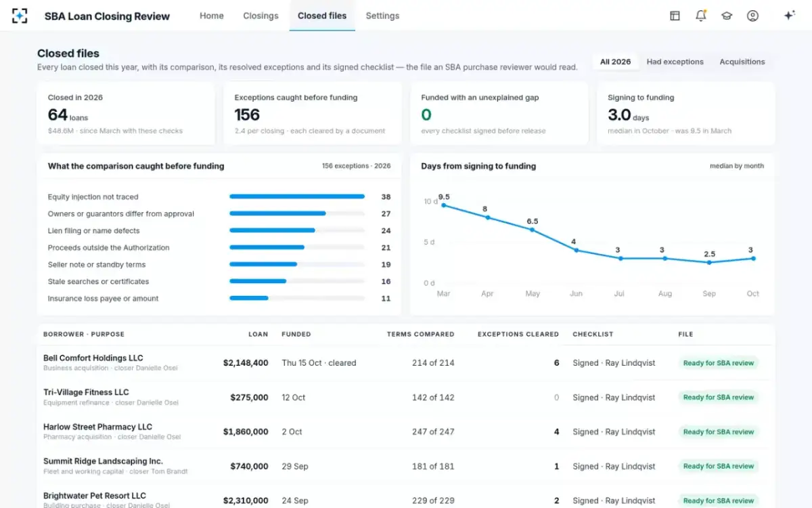Click the March 9.5 data point
The width and height of the screenshot is (812, 508).
[x=443, y=205]
